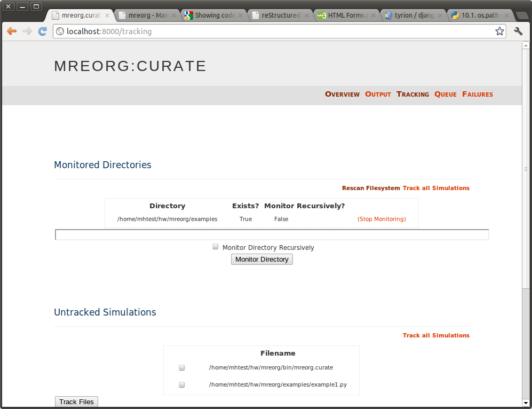The width and height of the screenshot is (532, 409).
Task: Click the /home/mhtest/hw/mreorg/examples/example1.py filename
Action: 278,384
